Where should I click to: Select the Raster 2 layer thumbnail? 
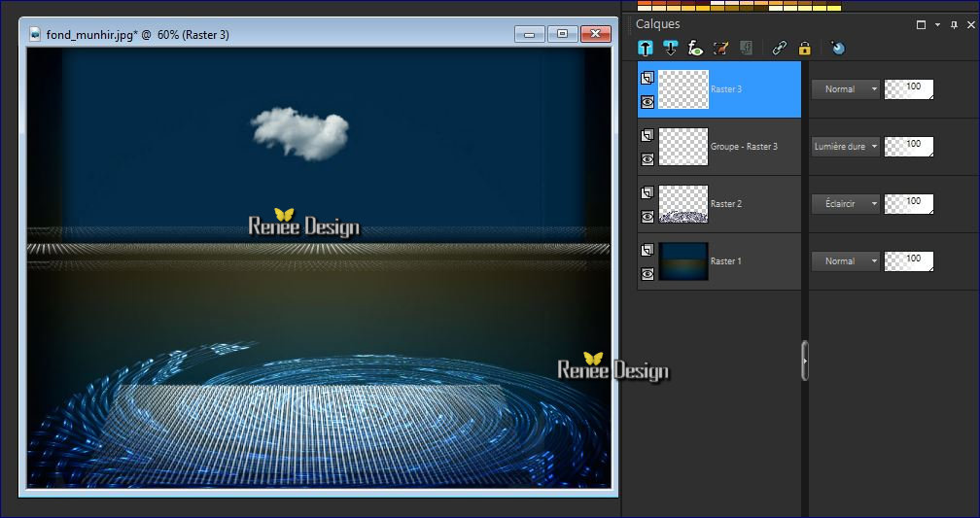pyautogui.click(x=683, y=204)
